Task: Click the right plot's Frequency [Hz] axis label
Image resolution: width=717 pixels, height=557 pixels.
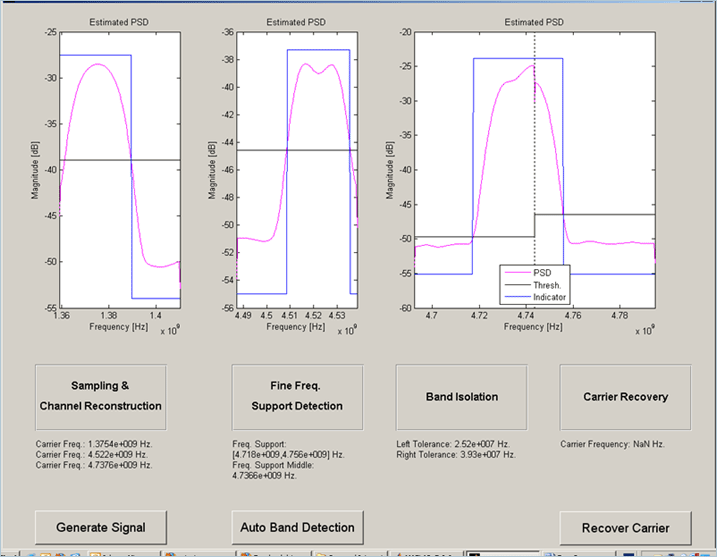Action: [535, 327]
